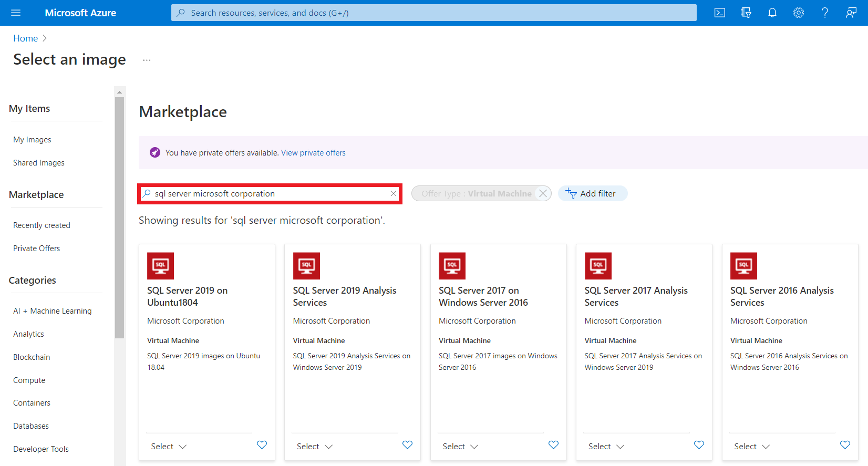This screenshot has width=868, height=466.
Task: Open the Databases category
Action: [31, 426]
